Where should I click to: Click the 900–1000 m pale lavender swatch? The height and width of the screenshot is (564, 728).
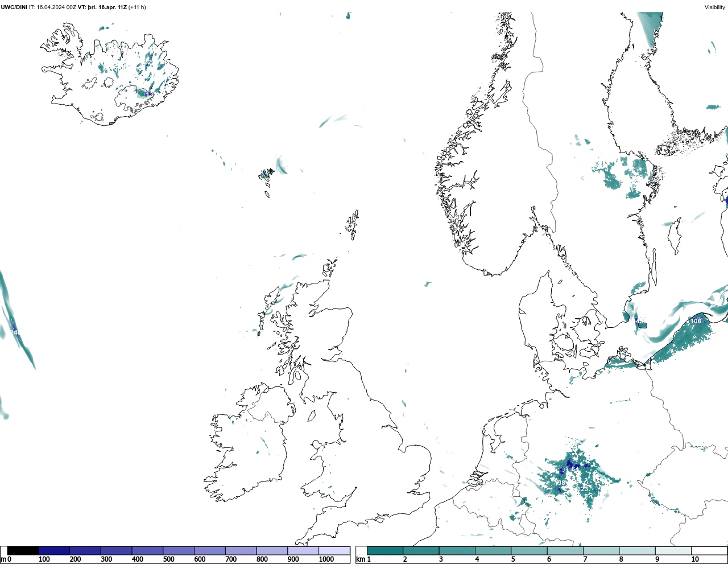tap(303, 550)
